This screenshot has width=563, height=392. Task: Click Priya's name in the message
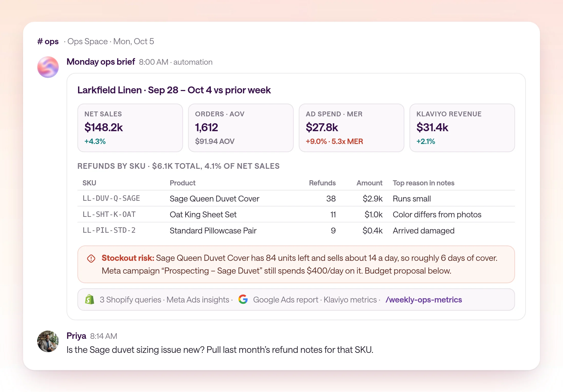[x=76, y=336]
